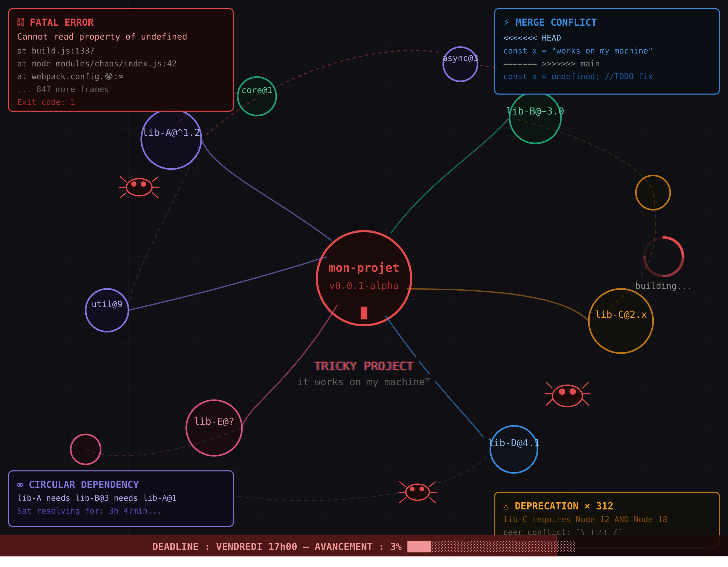Click the red bug near lib-A node
The width and height of the screenshot is (728, 567).
pos(139,187)
